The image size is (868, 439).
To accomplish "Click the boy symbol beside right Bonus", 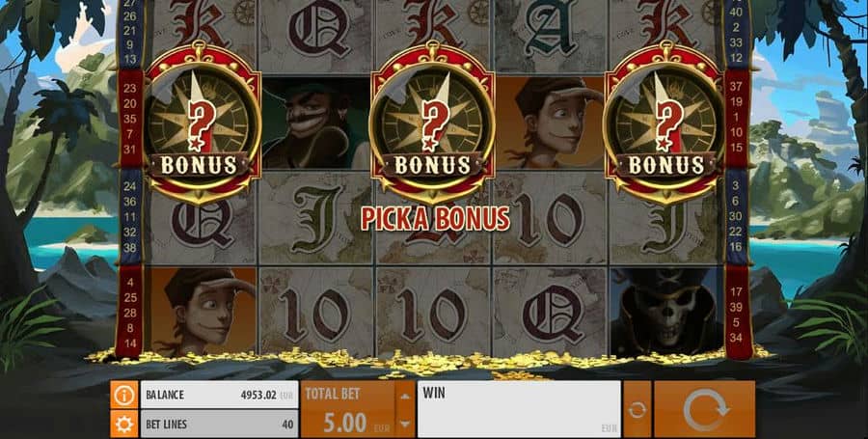I will click(x=550, y=124).
